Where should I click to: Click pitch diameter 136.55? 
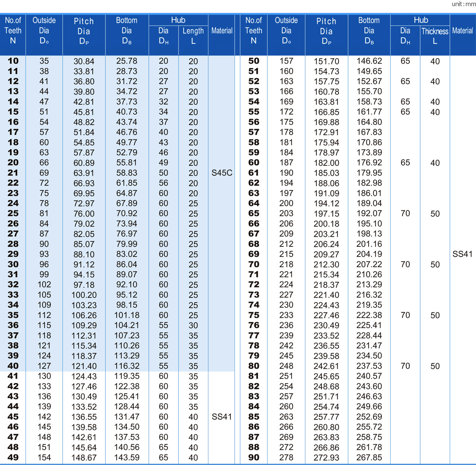tap(84, 417)
